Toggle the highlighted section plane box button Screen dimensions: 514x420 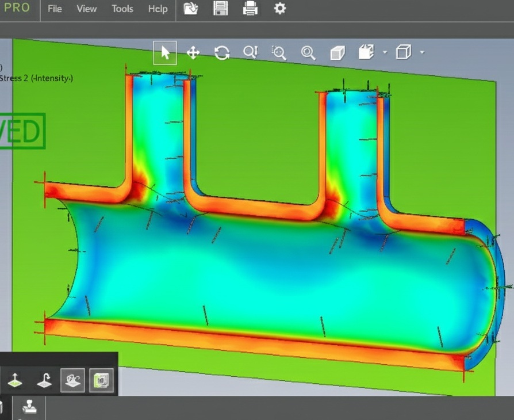pyautogui.click(x=101, y=380)
